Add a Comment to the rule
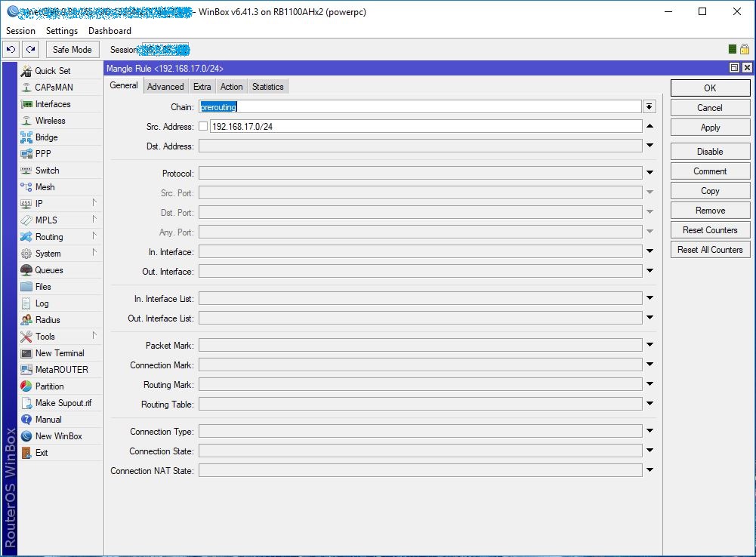Viewport: 756px width, 557px height. (x=710, y=171)
